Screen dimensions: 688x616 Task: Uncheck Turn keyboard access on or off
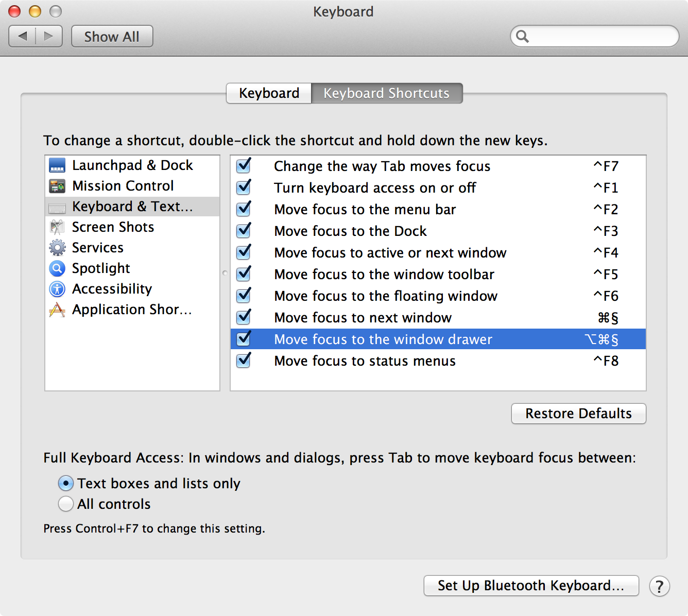click(x=244, y=187)
